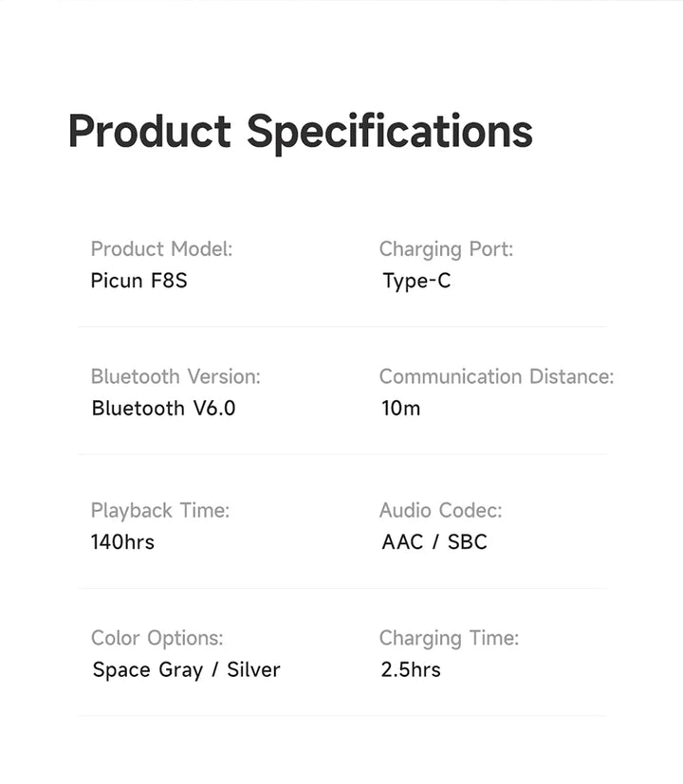Click the 2.5hrs charging value
683x784 pixels.
pyautogui.click(x=411, y=670)
